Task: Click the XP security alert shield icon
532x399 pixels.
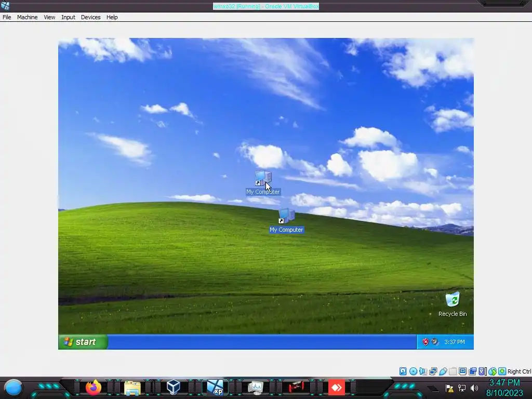Action: click(x=425, y=342)
